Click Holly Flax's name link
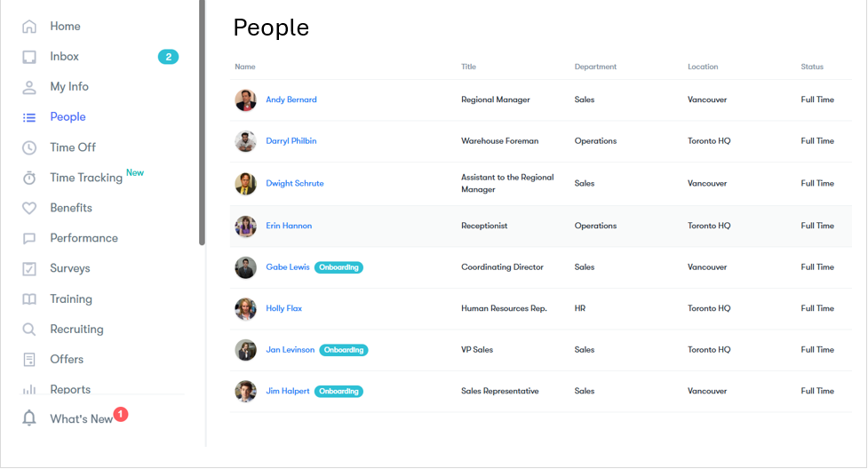Screen dimensions: 868x469 (284, 308)
